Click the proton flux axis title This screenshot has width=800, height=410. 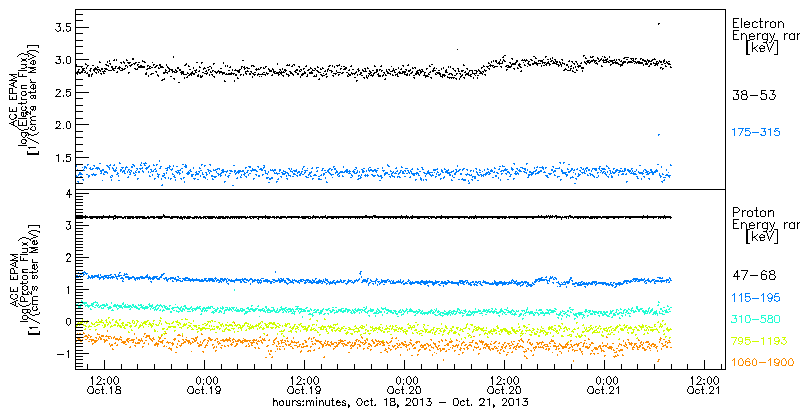point(23,280)
